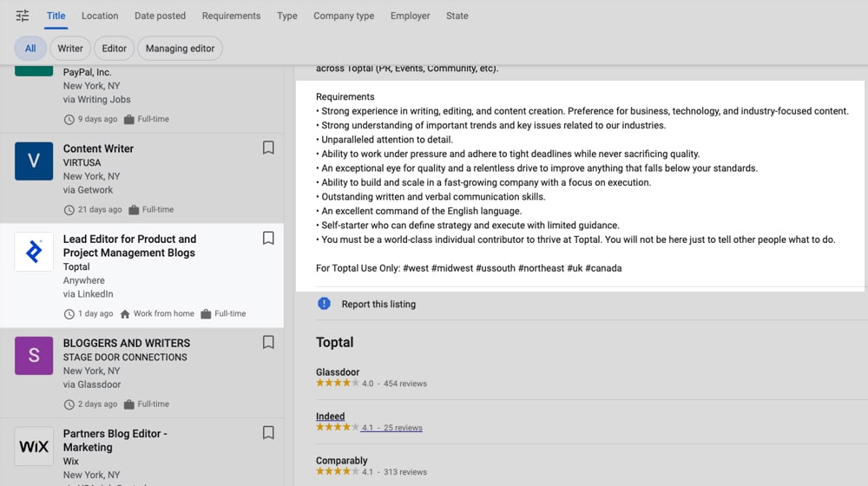
Task: Click the Requirements heading text
Action: point(345,96)
